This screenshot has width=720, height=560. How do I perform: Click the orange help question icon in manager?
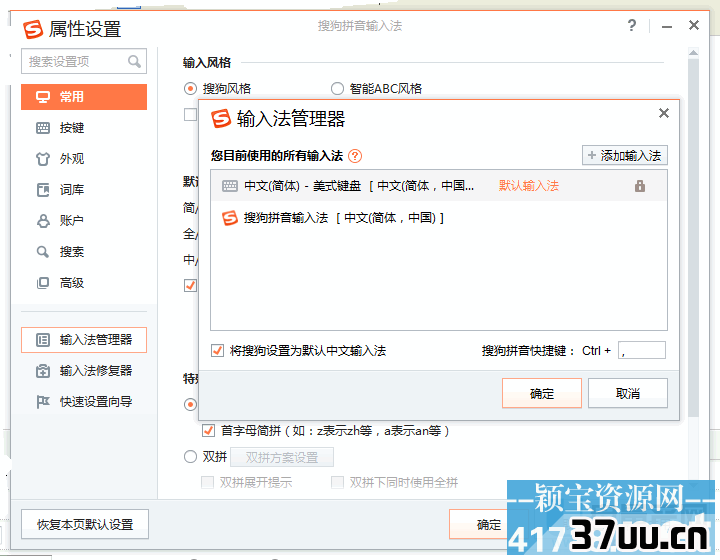tap(355, 156)
